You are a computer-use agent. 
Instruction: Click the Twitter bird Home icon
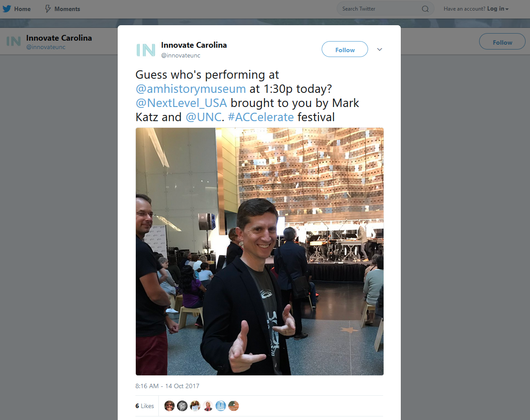click(x=7, y=9)
